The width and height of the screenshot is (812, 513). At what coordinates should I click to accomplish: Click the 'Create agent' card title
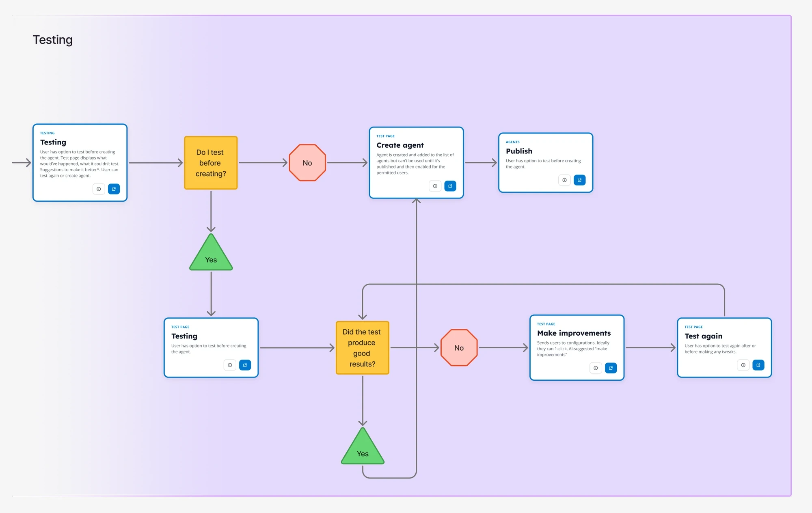pyautogui.click(x=400, y=145)
